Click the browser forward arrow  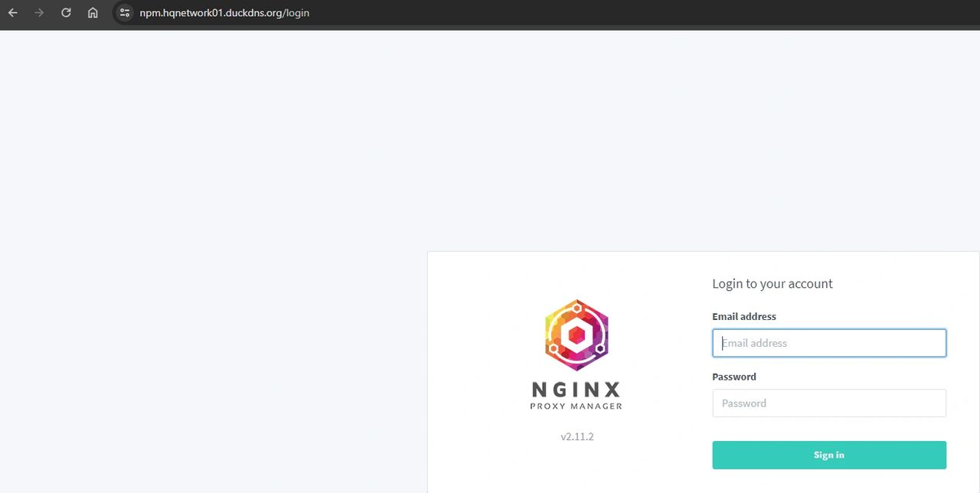[x=39, y=13]
